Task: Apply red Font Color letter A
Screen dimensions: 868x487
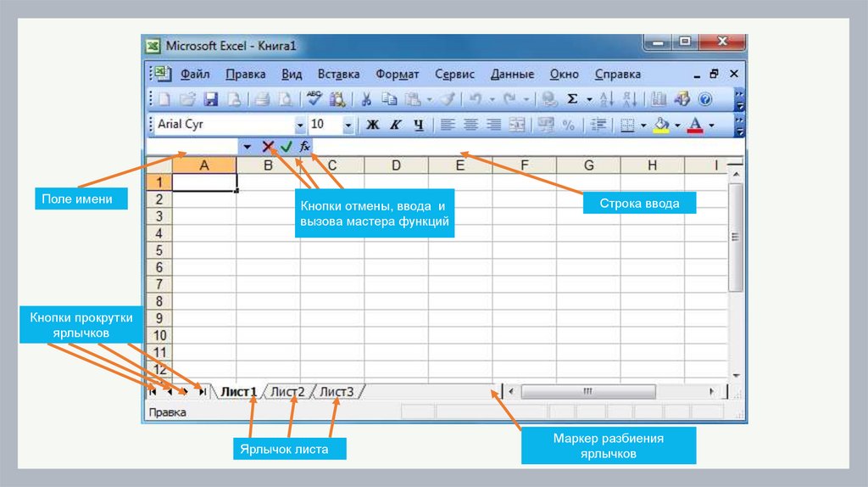Action: (x=695, y=126)
